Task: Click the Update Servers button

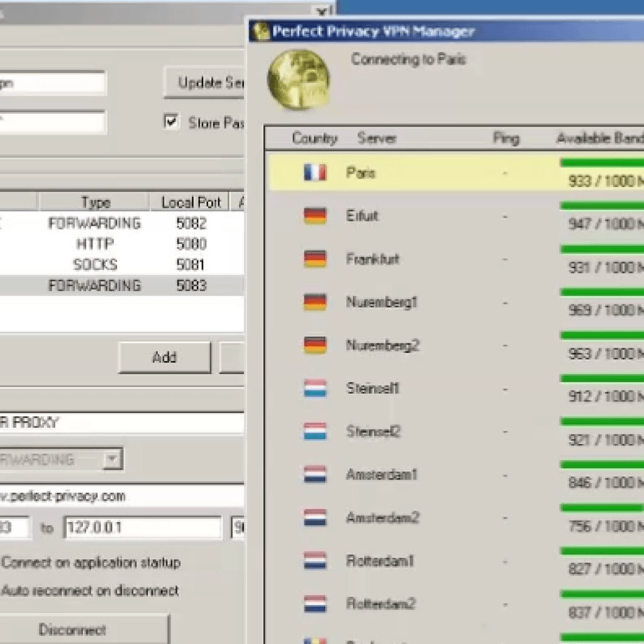Action: pyautogui.click(x=204, y=82)
